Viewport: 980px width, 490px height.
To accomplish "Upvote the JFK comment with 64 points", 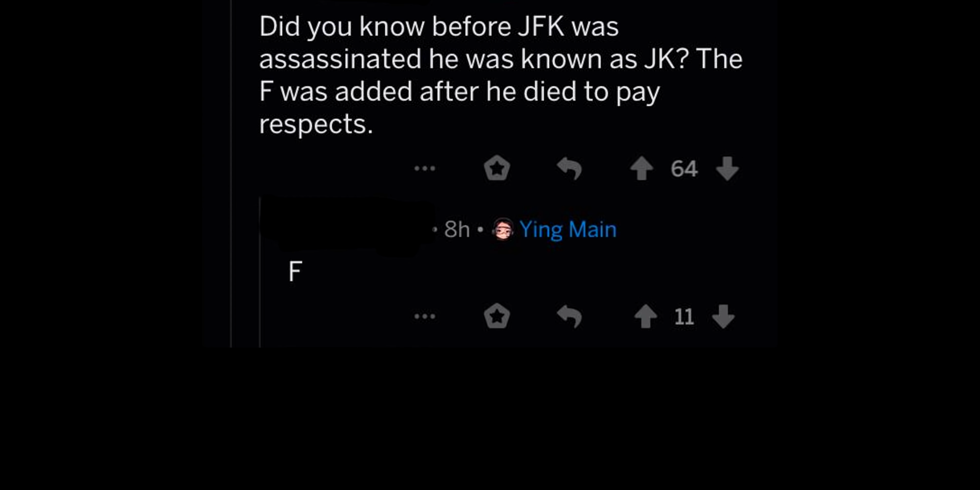I will [x=642, y=168].
